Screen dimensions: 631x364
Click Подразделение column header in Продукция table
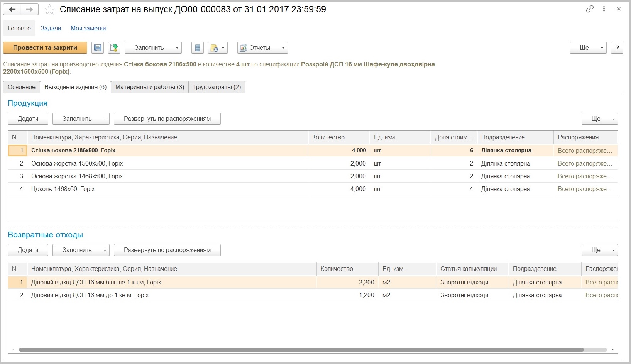[515, 137]
